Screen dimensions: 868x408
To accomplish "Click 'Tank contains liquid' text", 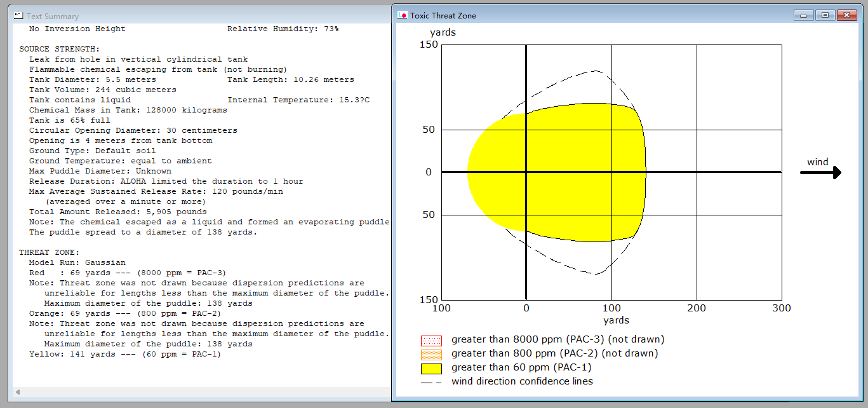I will (x=80, y=100).
